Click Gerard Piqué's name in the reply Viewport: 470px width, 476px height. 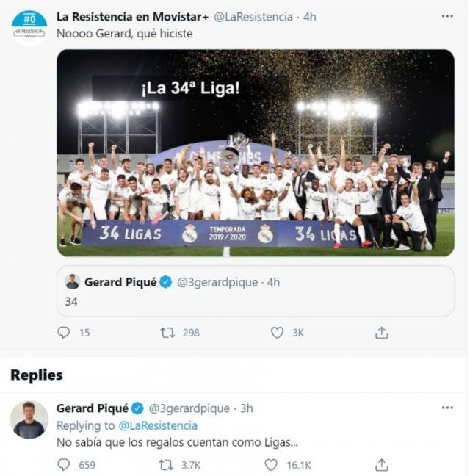click(92, 408)
